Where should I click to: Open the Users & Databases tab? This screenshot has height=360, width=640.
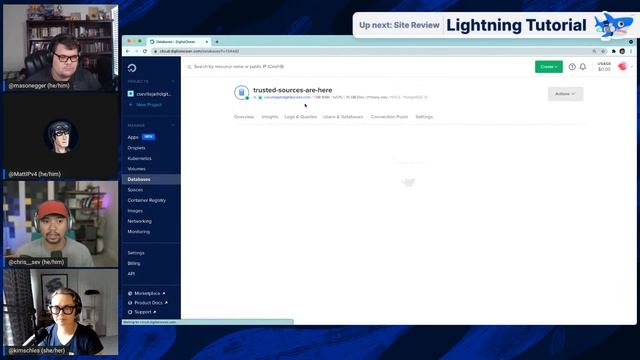point(343,117)
